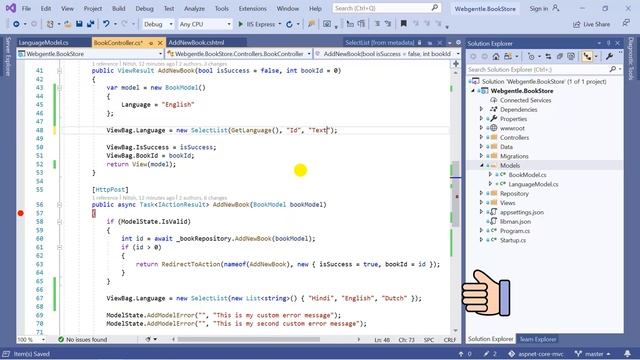Start IIS Express with the green play icon
640x360 pixels.
click(240, 24)
